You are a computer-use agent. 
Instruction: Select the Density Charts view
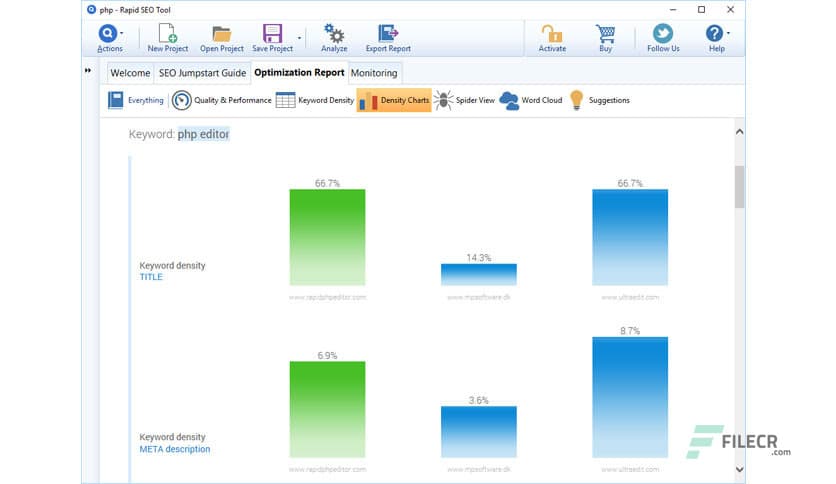point(394,100)
